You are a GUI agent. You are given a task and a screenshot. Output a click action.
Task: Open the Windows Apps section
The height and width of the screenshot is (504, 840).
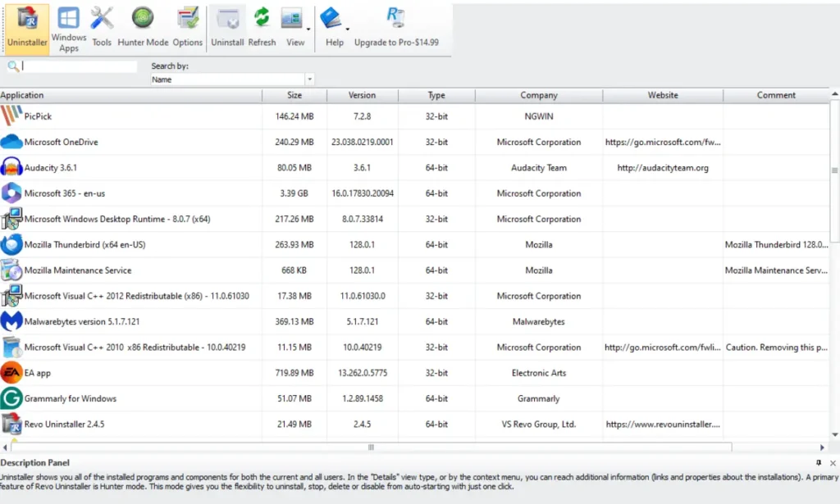69,29
